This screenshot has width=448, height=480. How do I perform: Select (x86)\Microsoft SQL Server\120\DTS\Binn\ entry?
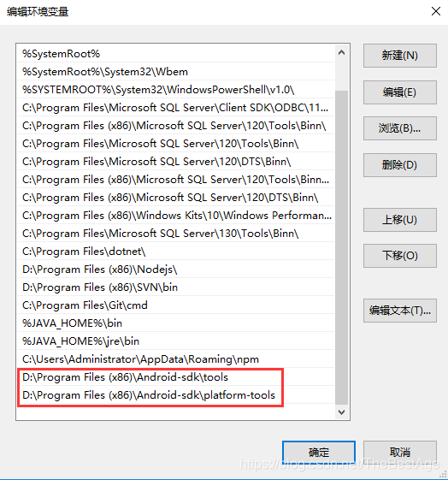(176, 198)
